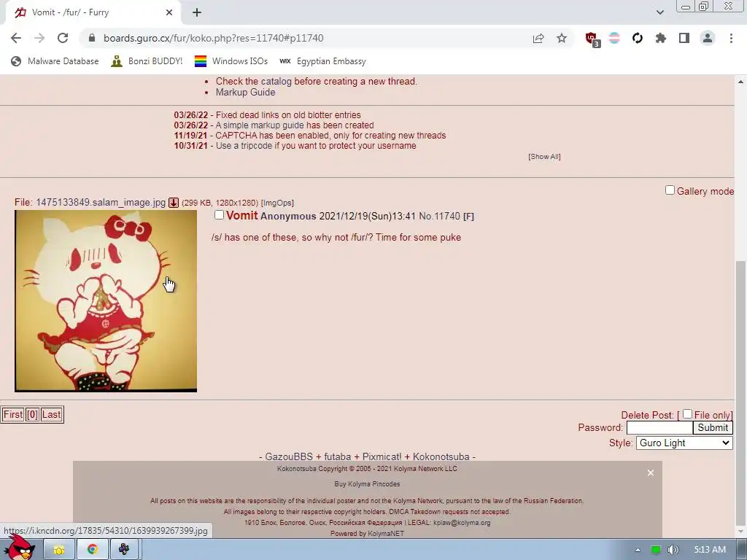The height and width of the screenshot is (560, 747).
Task: Click the delete Password input field
Action: click(x=659, y=427)
